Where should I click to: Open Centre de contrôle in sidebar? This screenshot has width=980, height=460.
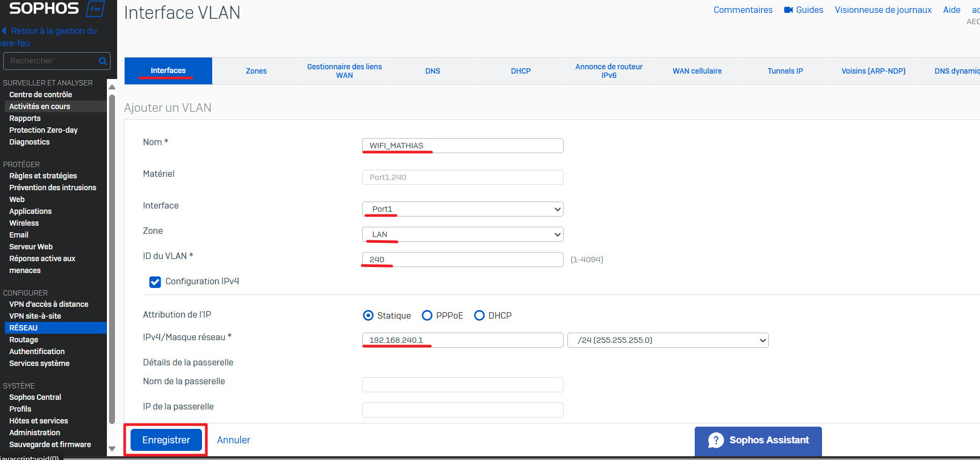tap(40, 95)
